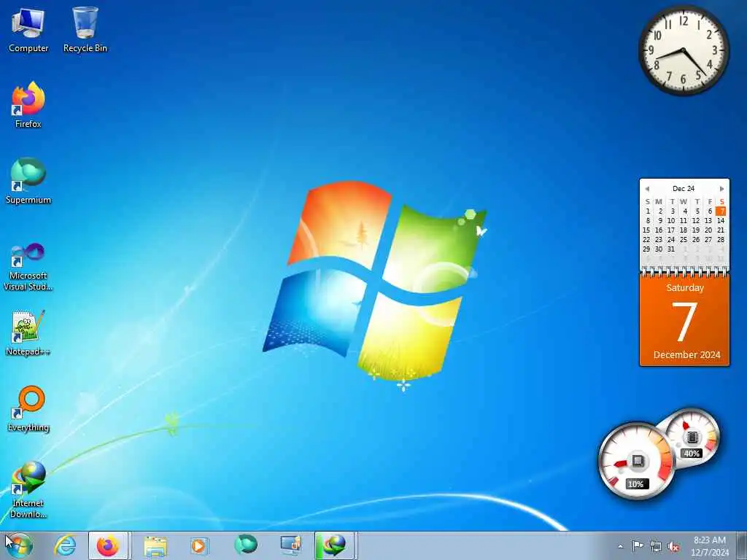Viewport: 747px width, 560px height.
Task: Select day 18 in the calendar gadget
Action: (684, 230)
